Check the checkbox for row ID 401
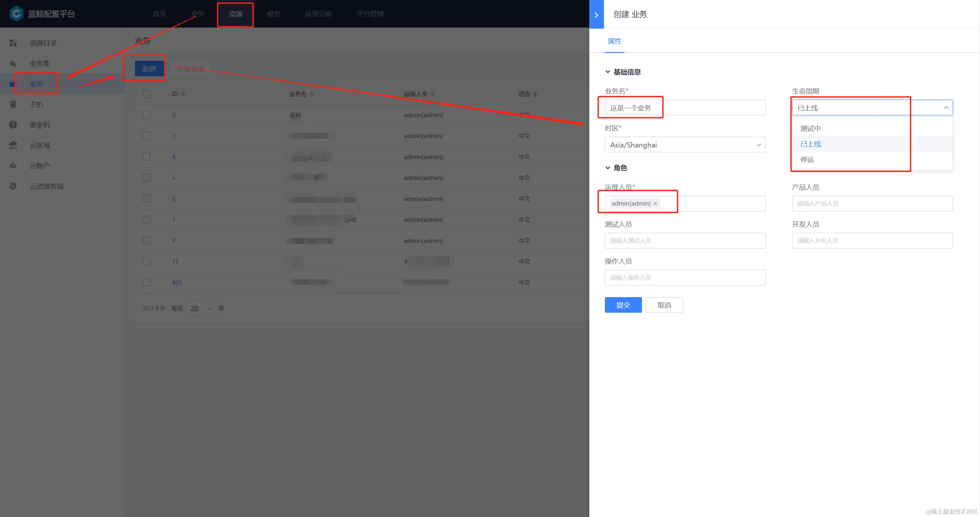 (147, 282)
